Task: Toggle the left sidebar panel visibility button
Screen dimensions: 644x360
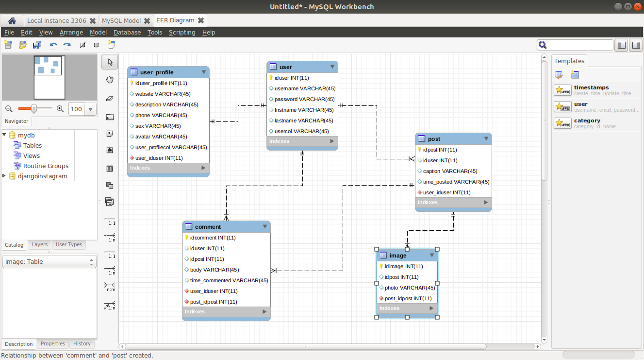Action: (621, 45)
